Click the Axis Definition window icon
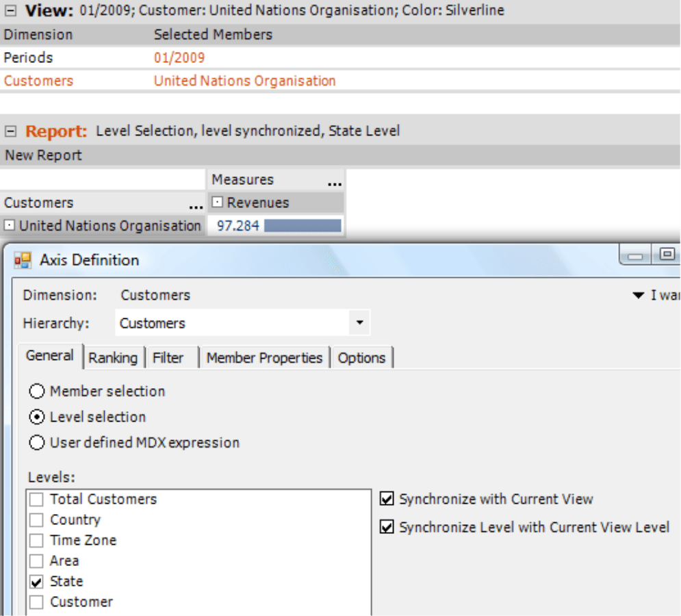The height and width of the screenshot is (616, 681). pos(23,260)
